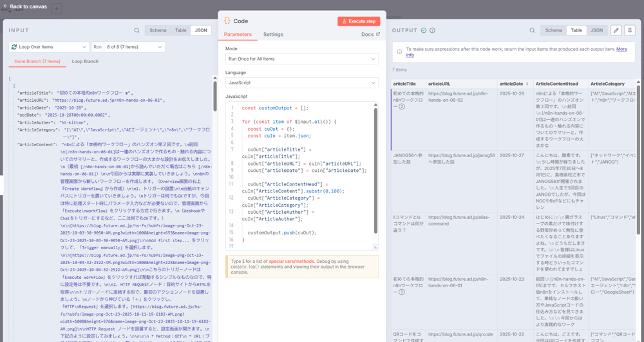
Task: Click the info icon beside the OUTPUT title
Action: coord(432,30)
